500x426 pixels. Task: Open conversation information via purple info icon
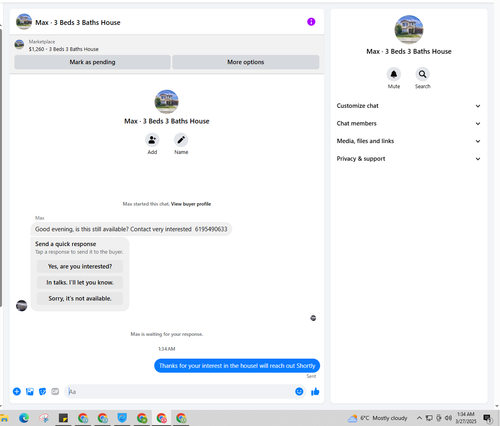[311, 22]
